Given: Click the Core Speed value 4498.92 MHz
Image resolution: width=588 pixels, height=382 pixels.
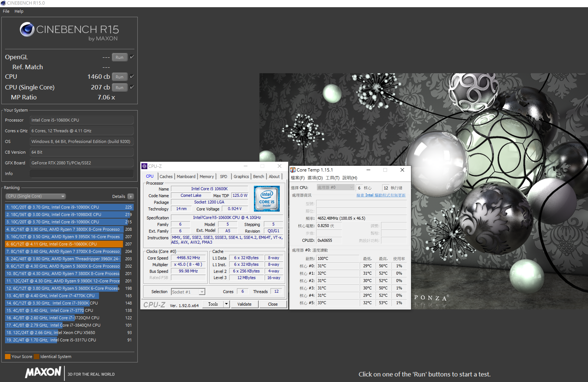Looking at the screenshot, I should coord(188,258).
